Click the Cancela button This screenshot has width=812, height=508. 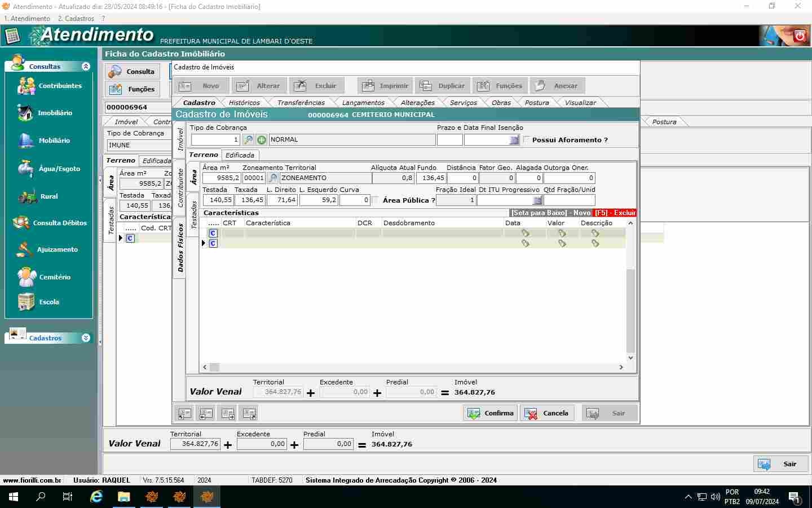pos(546,413)
